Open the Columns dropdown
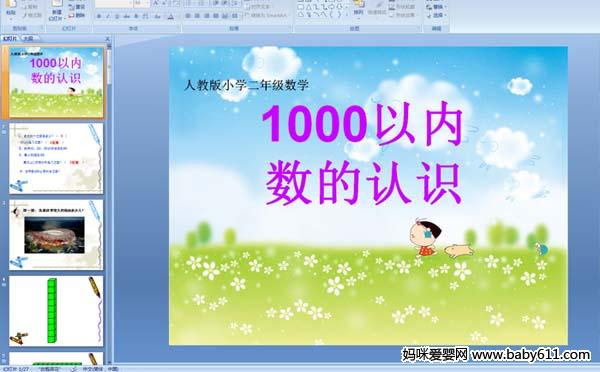The height and width of the screenshot is (372, 600). (x=235, y=16)
